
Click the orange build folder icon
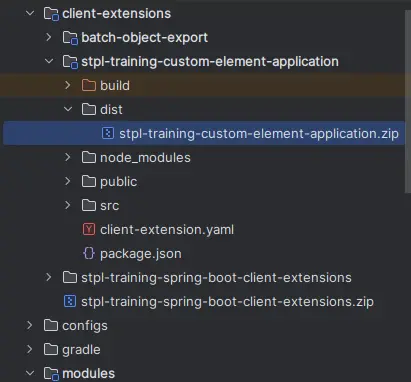click(89, 85)
